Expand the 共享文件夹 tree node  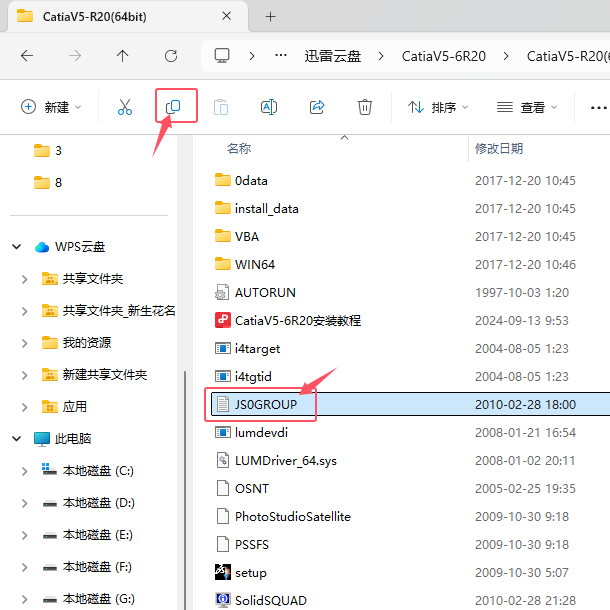coord(25,279)
